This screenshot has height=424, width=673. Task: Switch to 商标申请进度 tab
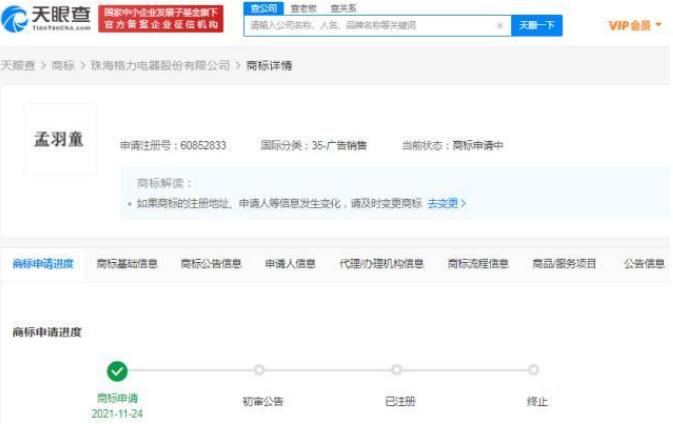[43, 263]
